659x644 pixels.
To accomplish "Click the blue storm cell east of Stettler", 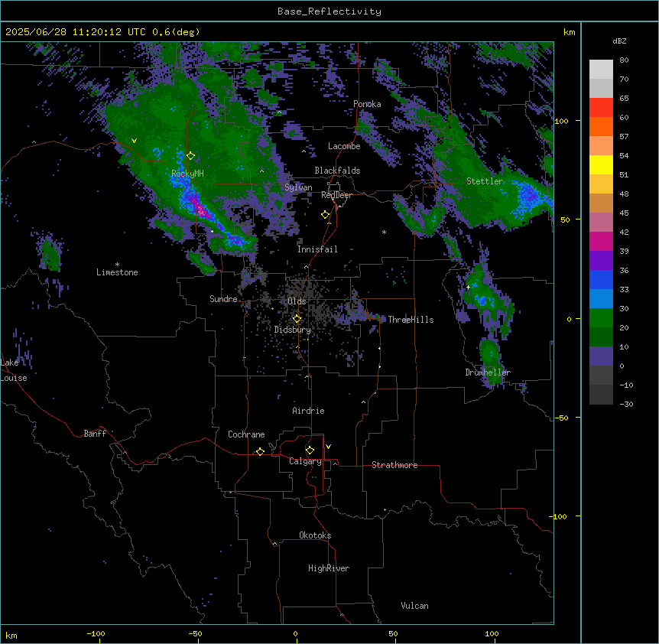I will [x=530, y=197].
